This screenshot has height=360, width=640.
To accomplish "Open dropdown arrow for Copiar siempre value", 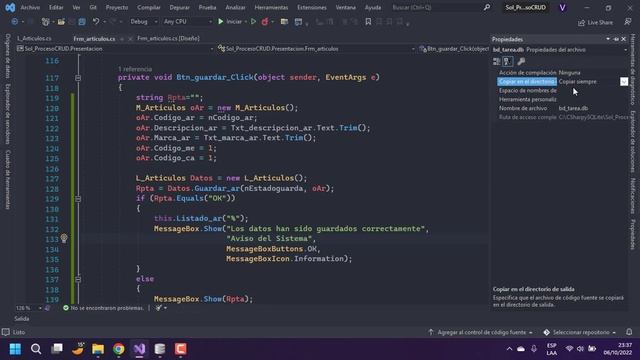I will pos(624,82).
